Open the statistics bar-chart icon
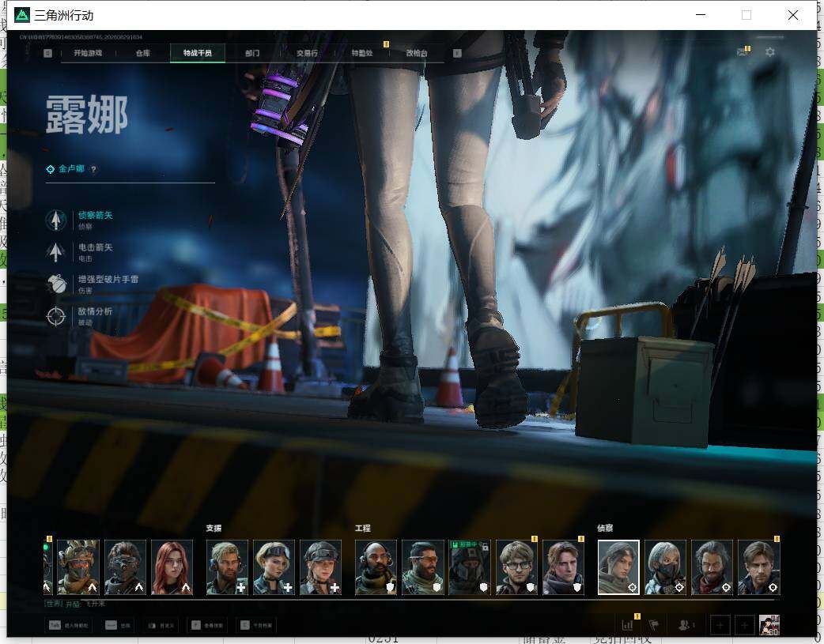Image resolution: width=824 pixels, height=644 pixels. click(627, 625)
